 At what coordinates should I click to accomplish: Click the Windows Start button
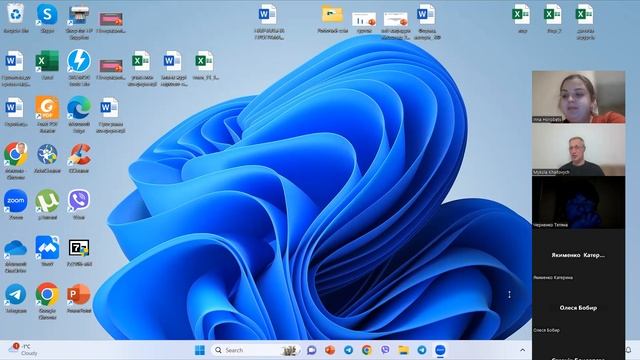point(200,350)
